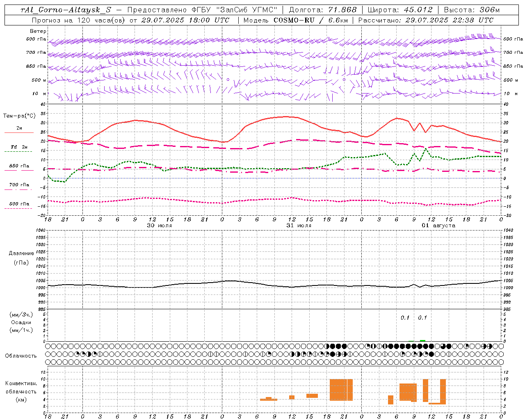Click the date label 01 августа
Screen dimensions: 525x420
438,226
